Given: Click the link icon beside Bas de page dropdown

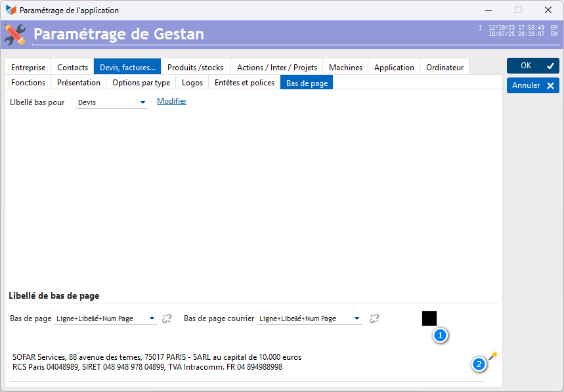Looking at the screenshot, I should [167, 318].
